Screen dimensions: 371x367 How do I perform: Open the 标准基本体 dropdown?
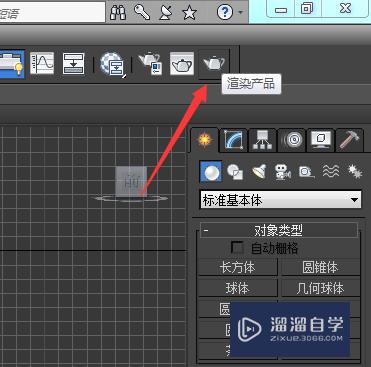click(280, 200)
